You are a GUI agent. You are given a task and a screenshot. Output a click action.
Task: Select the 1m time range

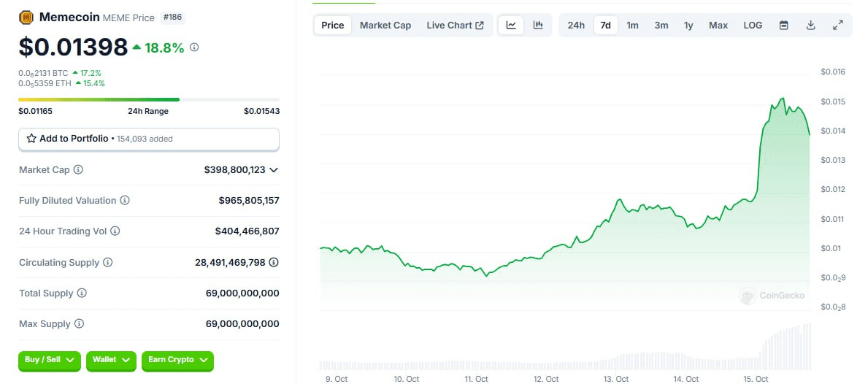pyautogui.click(x=633, y=26)
